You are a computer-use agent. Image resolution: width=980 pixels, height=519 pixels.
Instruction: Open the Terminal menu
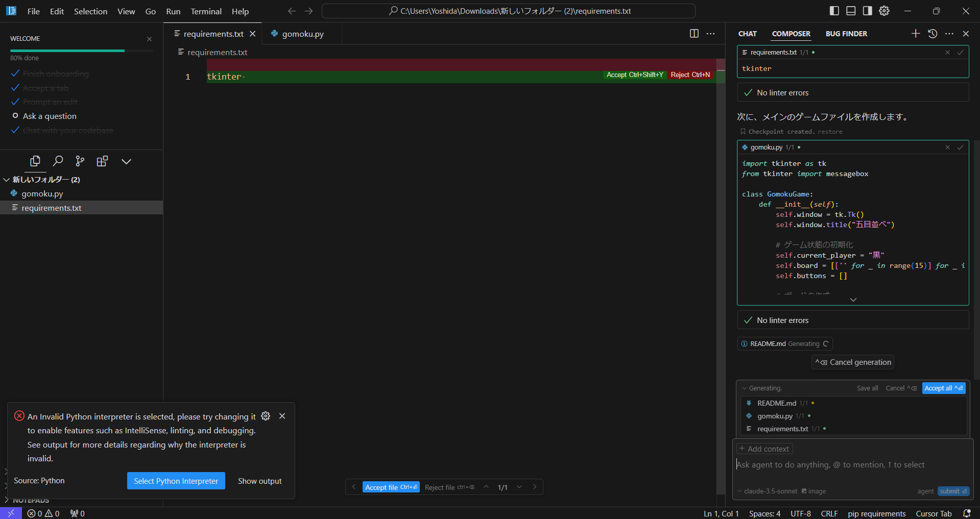pyautogui.click(x=206, y=11)
